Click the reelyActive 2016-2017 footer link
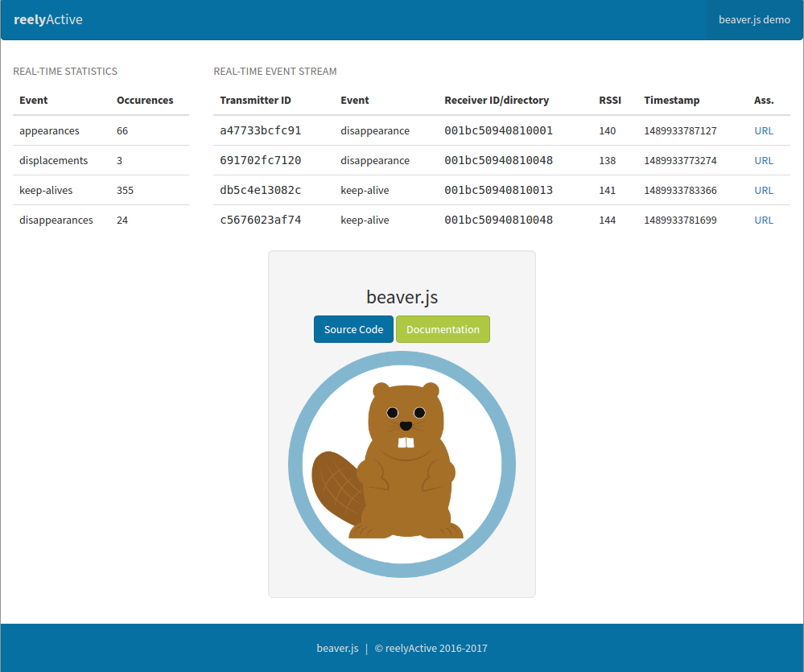This screenshot has height=672, width=804. click(436, 648)
